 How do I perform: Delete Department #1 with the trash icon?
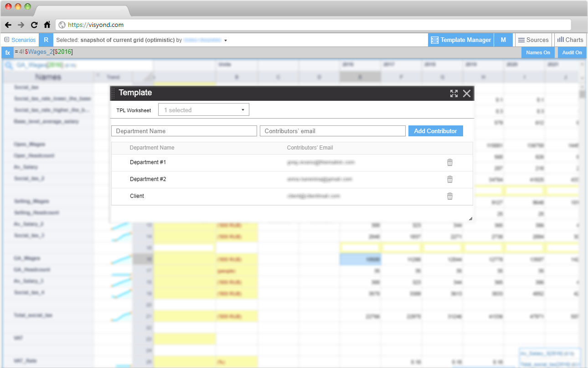450,162
